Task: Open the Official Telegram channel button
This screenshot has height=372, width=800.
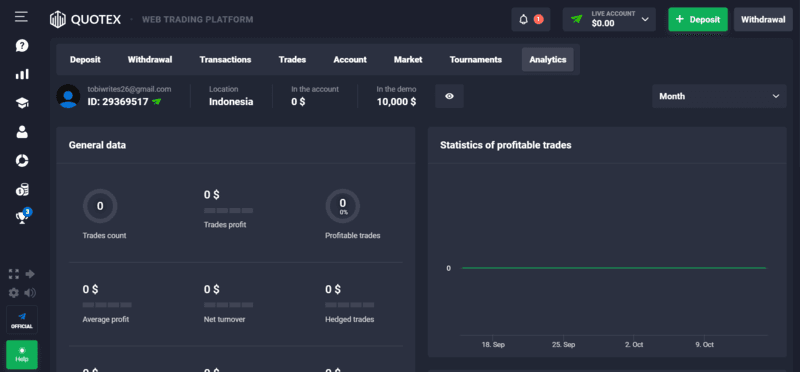Action: [x=22, y=320]
